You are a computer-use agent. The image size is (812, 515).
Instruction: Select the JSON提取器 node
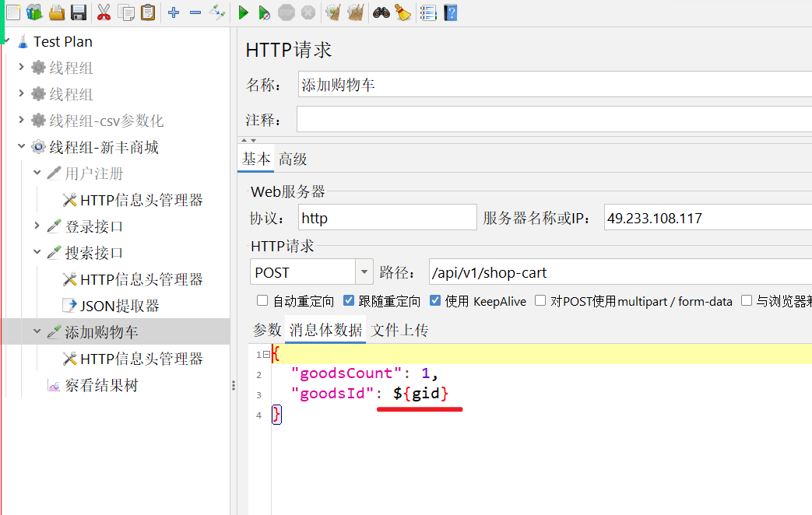click(120, 306)
